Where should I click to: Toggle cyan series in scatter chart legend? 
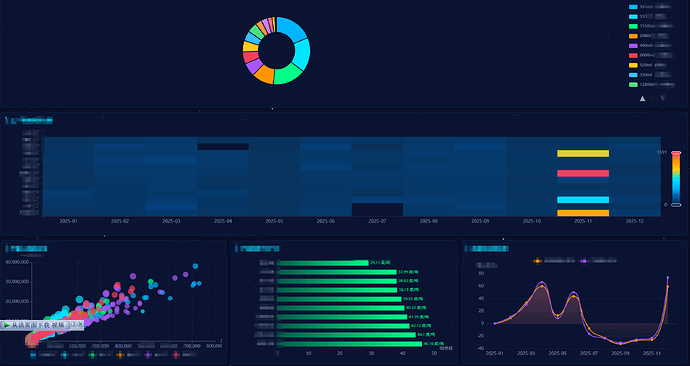(72, 355)
